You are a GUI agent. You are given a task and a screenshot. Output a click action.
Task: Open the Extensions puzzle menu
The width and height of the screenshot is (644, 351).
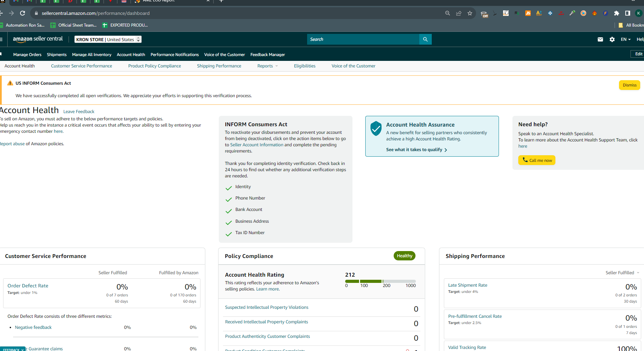(617, 13)
